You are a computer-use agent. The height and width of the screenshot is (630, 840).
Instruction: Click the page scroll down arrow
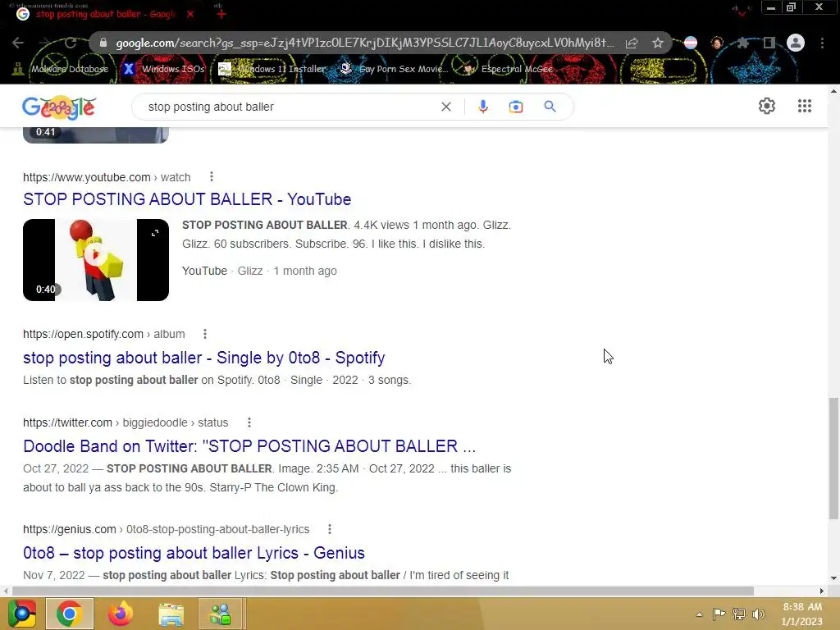(x=833, y=578)
